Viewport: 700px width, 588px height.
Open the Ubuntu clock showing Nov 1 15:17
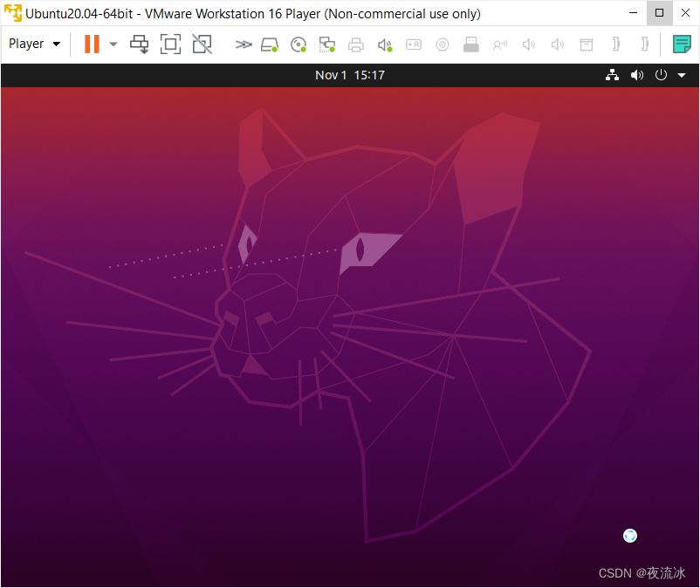[350, 75]
